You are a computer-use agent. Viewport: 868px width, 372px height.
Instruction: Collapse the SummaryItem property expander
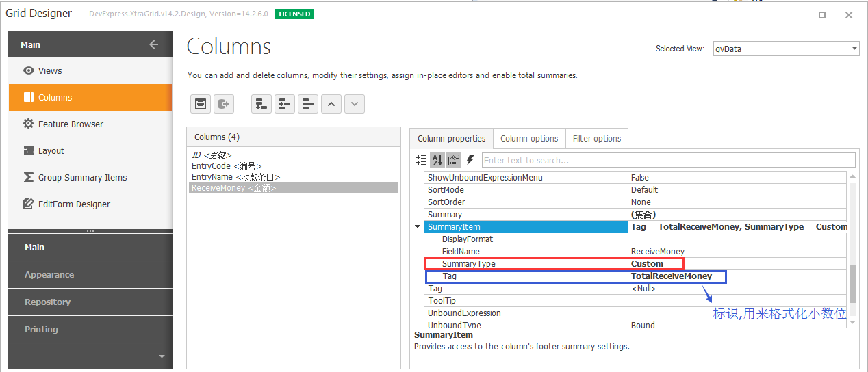[x=418, y=226]
